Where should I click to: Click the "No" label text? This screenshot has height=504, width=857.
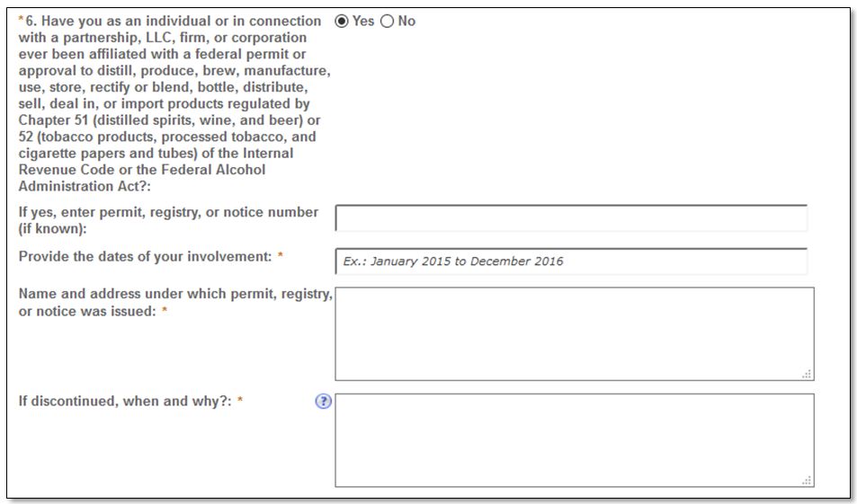(406, 22)
